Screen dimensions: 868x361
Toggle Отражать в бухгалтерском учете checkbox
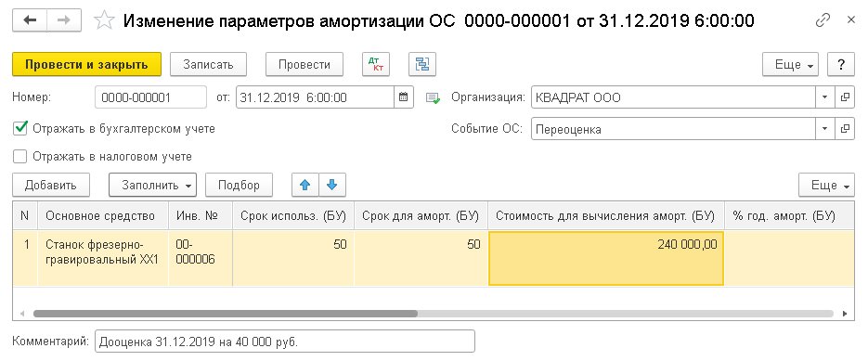coord(19,128)
